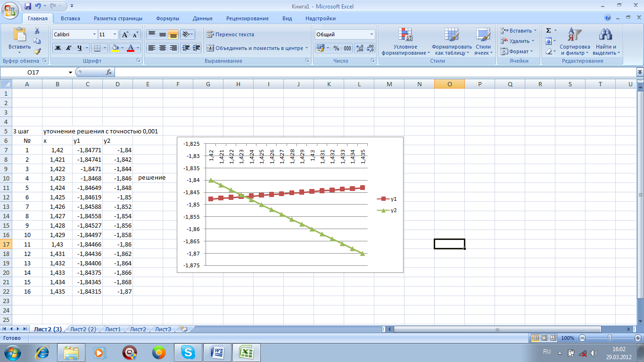
Task: Switch to Page Layout view icon
Action: pos(544,338)
